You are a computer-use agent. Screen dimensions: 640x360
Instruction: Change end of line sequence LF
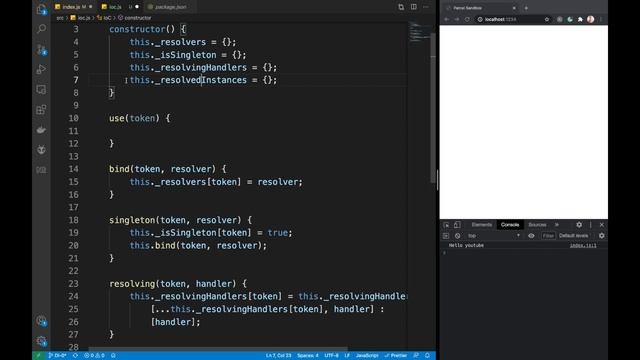click(x=347, y=356)
